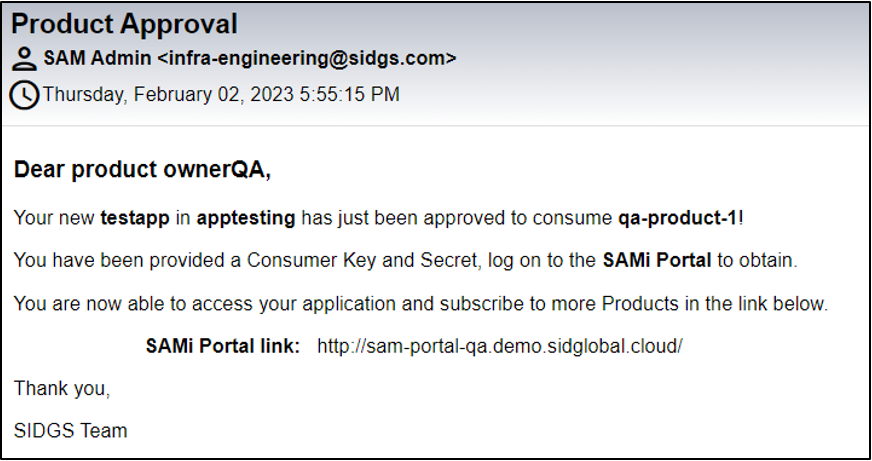Click the Thank you closing line
The height and width of the screenshot is (461, 872).
pyautogui.click(x=62, y=389)
